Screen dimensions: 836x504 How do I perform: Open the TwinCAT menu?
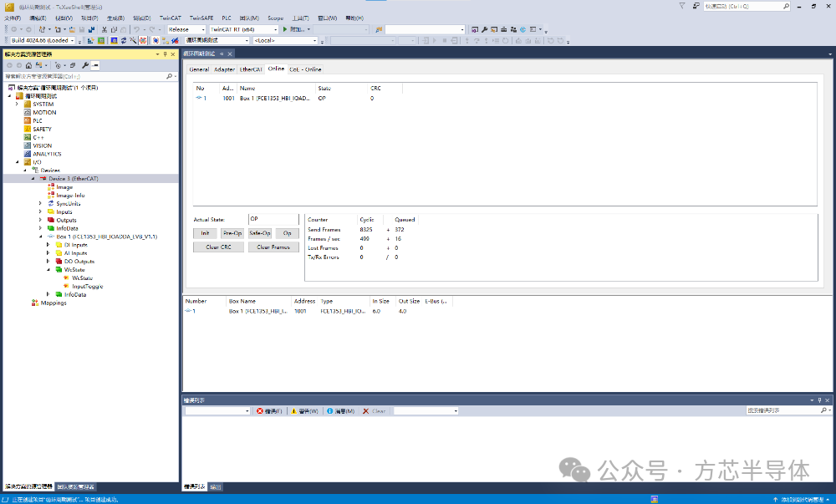coord(170,18)
